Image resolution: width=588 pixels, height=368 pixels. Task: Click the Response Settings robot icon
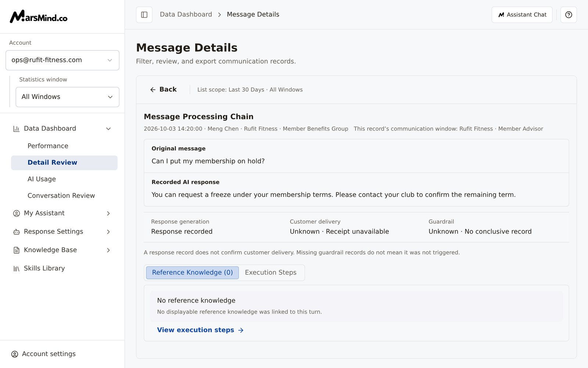[x=16, y=232]
